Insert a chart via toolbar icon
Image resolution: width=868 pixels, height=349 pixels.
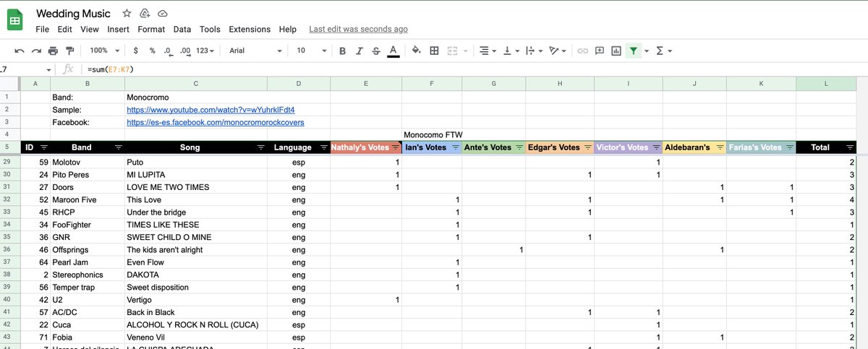click(x=616, y=51)
